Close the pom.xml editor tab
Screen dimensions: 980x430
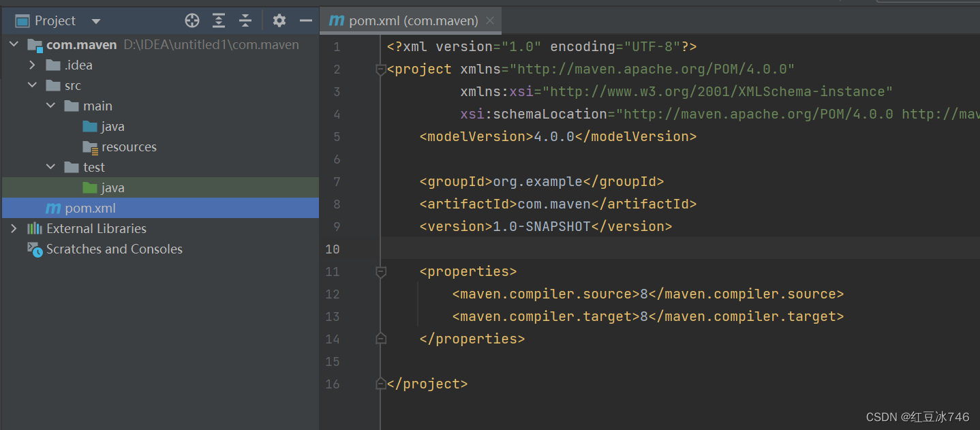point(490,21)
